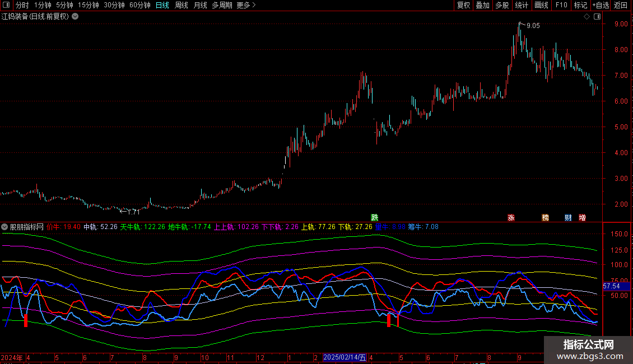This screenshot has width=633, height=364.
Task: Click the red 增 marker icon
Action: [583, 217]
